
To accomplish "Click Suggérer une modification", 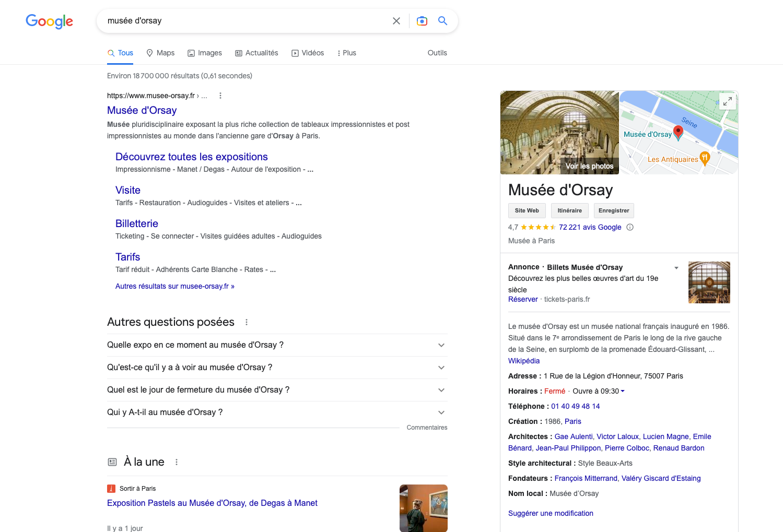I will click(551, 513).
